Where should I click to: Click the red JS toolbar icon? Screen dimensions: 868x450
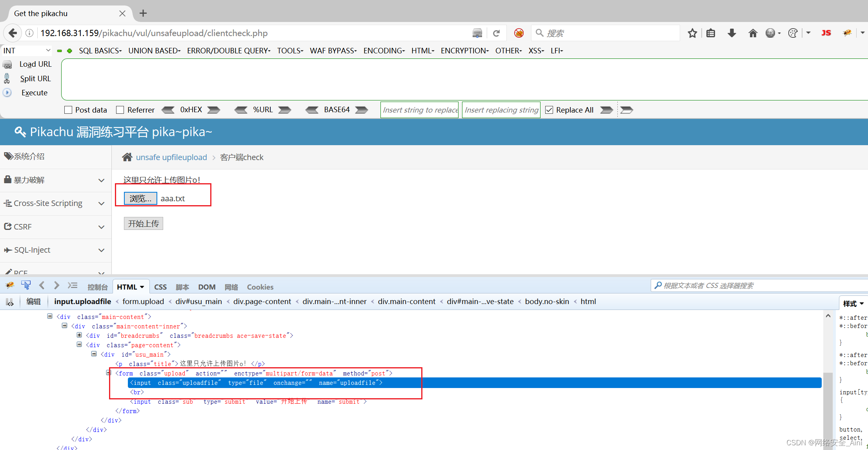click(826, 33)
